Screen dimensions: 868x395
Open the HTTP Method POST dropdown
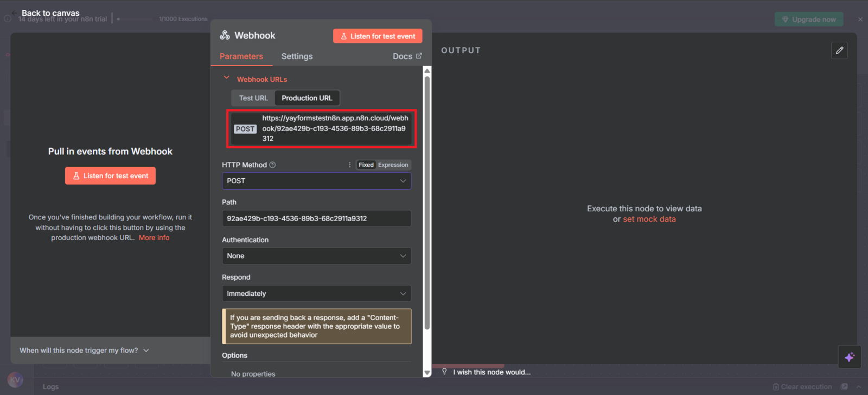click(316, 181)
